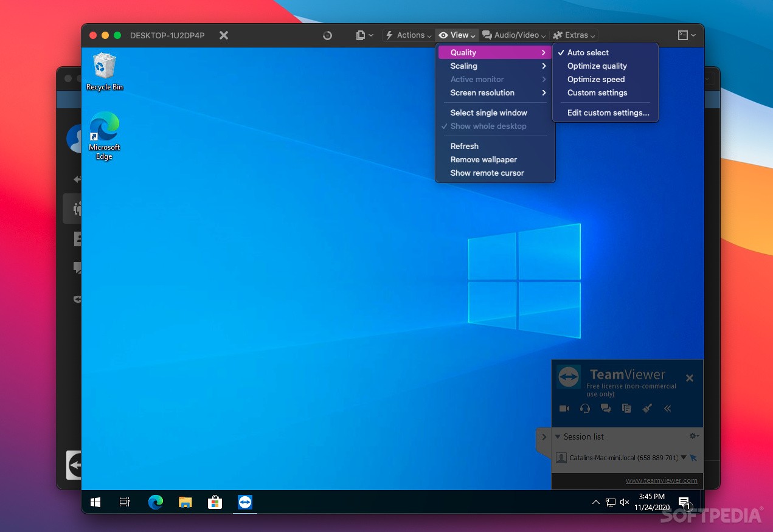Click the muted volume tray icon

coord(625,502)
